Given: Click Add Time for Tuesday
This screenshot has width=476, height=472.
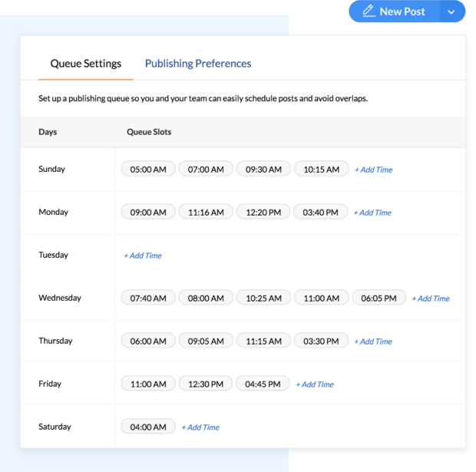Looking at the screenshot, I should (x=143, y=256).
